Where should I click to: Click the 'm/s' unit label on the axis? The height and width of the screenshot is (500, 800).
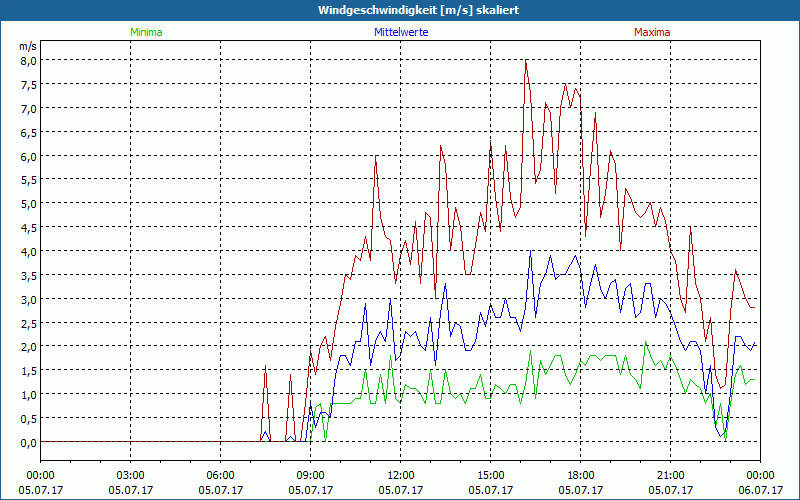click(x=28, y=46)
